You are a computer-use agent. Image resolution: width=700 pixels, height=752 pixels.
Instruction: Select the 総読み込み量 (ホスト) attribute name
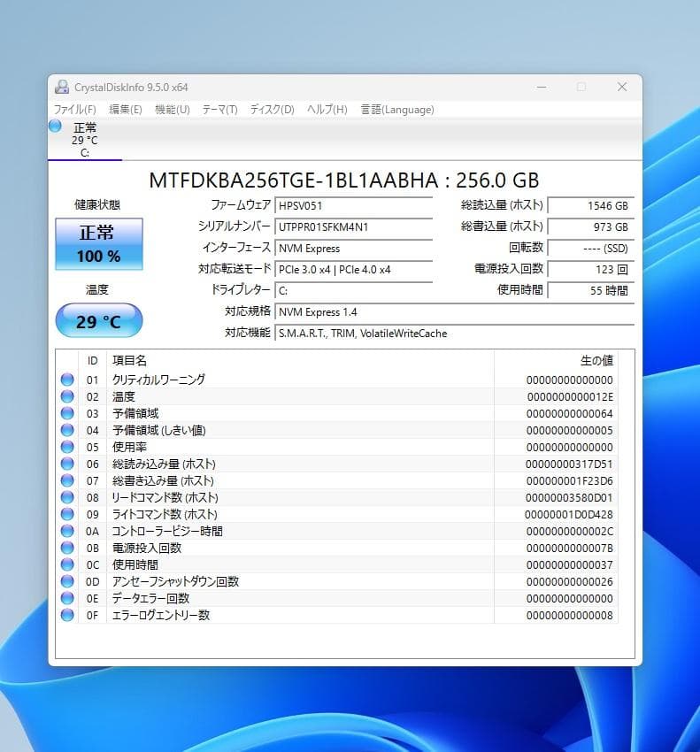(164, 464)
